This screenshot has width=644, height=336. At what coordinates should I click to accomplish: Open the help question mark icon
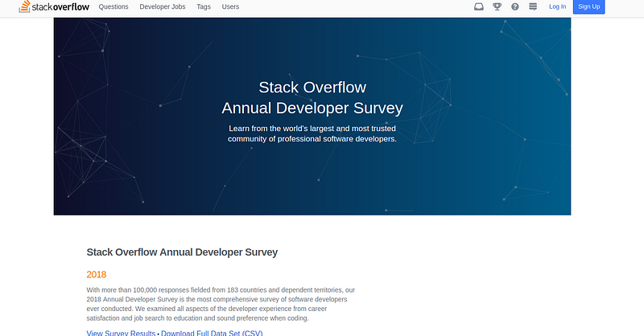tap(515, 6)
